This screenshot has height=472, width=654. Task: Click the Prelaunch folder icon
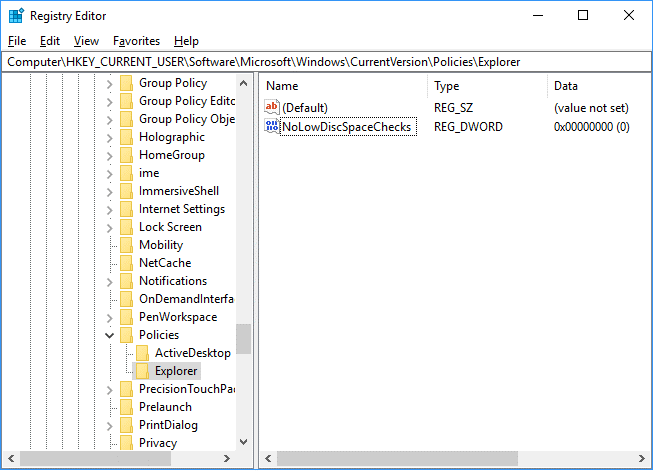click(x=126, y=407)
